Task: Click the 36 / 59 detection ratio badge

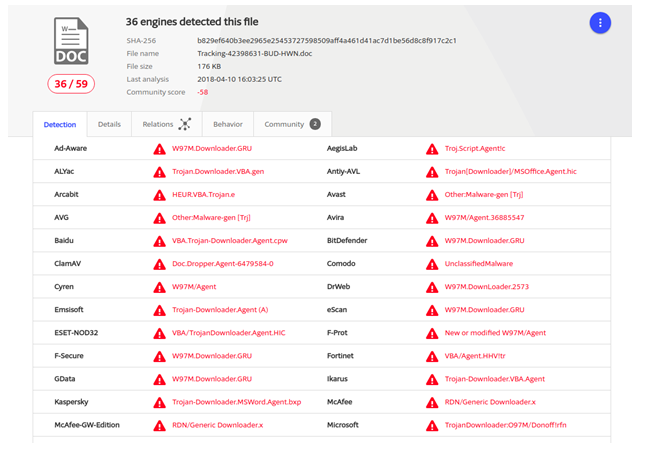Action: 71,84
